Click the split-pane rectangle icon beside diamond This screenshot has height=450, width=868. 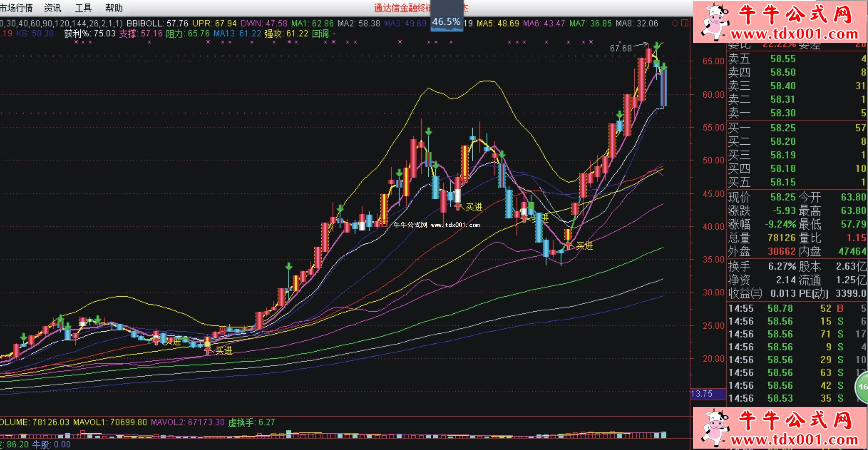click(x=684, y=23)
